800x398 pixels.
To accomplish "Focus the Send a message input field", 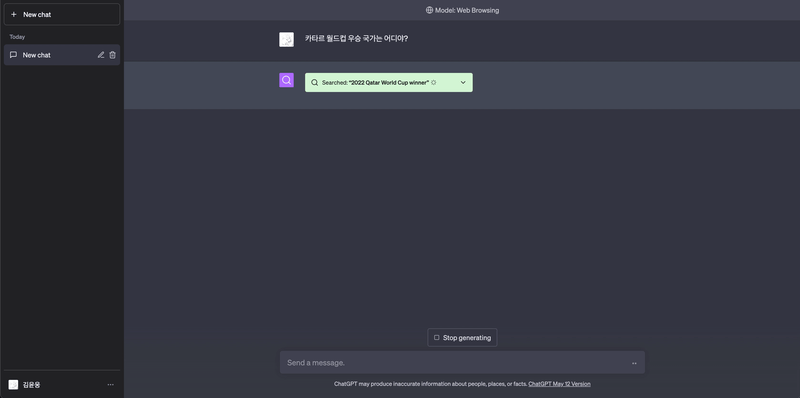I will point(462,363).
